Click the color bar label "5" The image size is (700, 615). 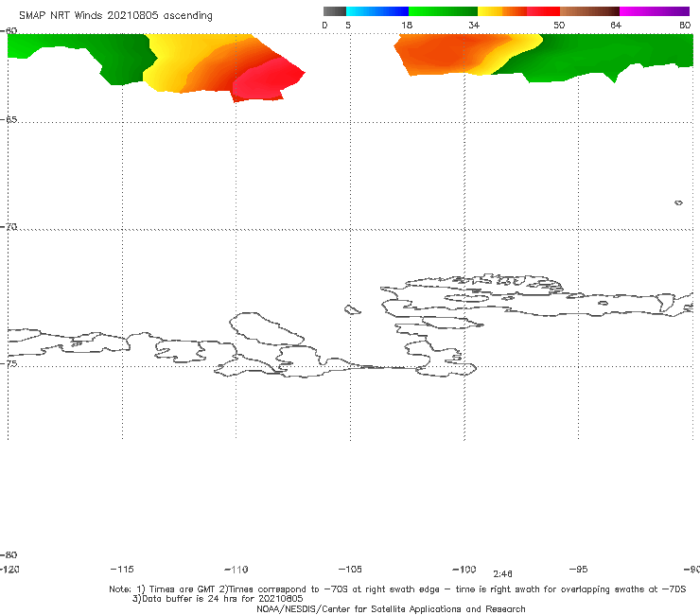[348, 26]
